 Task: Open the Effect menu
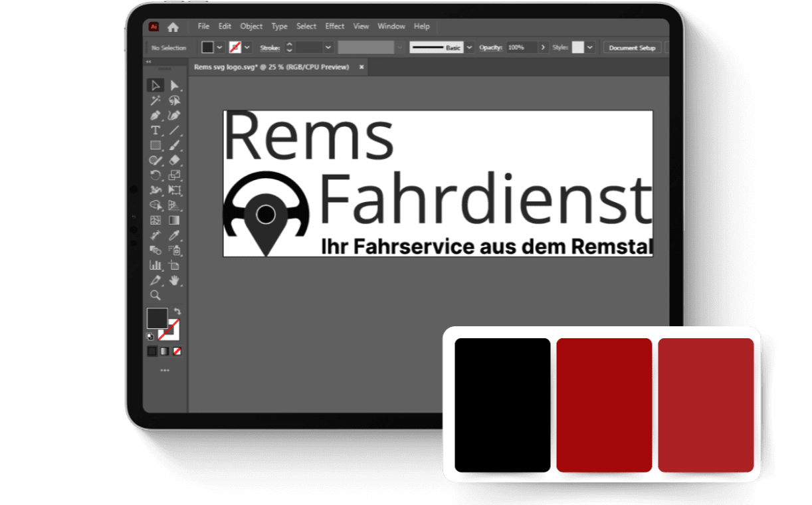(x=334, y=26)
